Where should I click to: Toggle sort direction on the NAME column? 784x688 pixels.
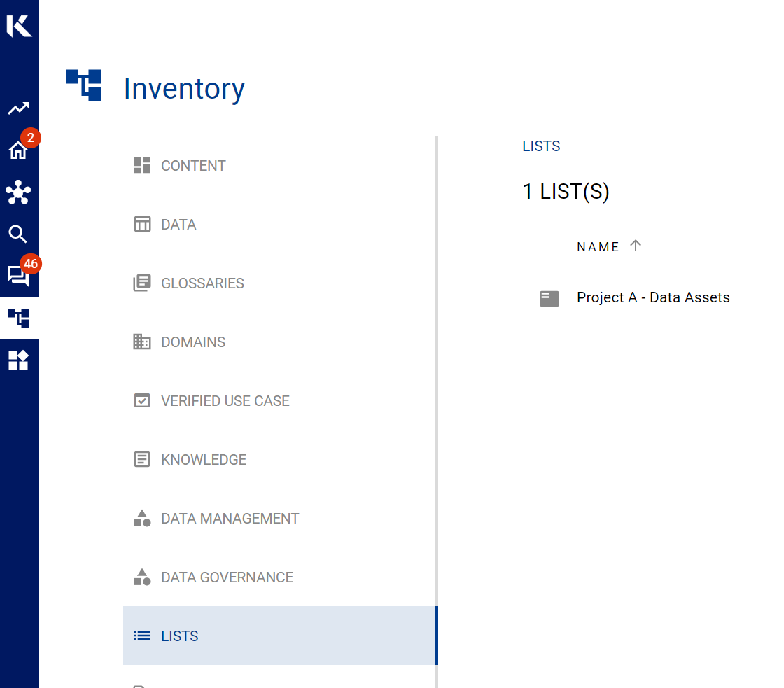pos(636,246)
